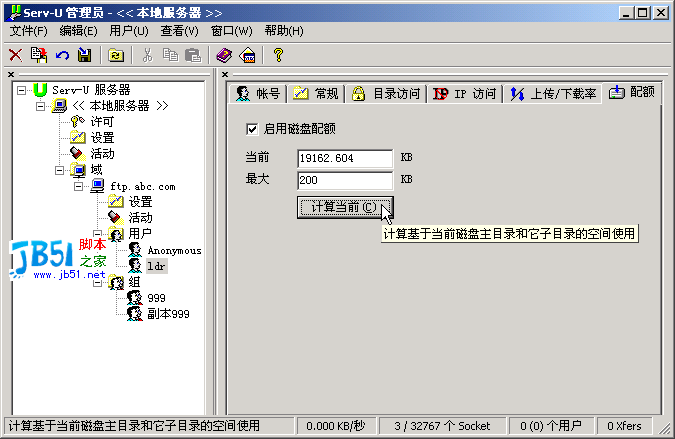This screenshot has width=675, height=439.
Task: Click the paste clipboard toolbar icon
Action: pos(193,55)
